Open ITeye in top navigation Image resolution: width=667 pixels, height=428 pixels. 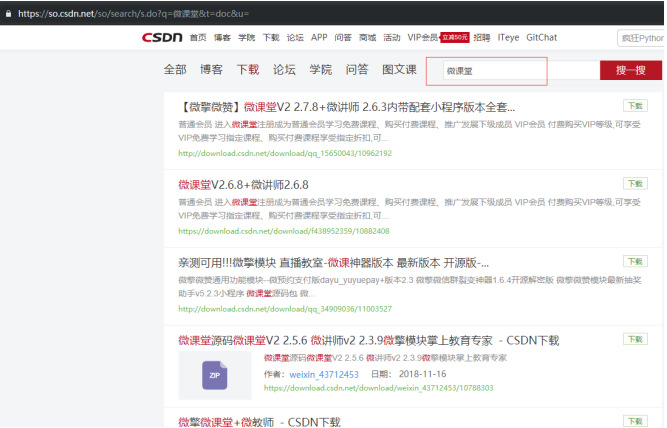click(x=508, y=37)
